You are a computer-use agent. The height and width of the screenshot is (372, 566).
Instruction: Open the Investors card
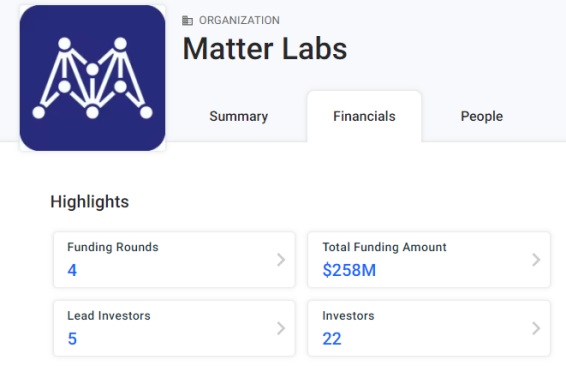pos(429,328)
